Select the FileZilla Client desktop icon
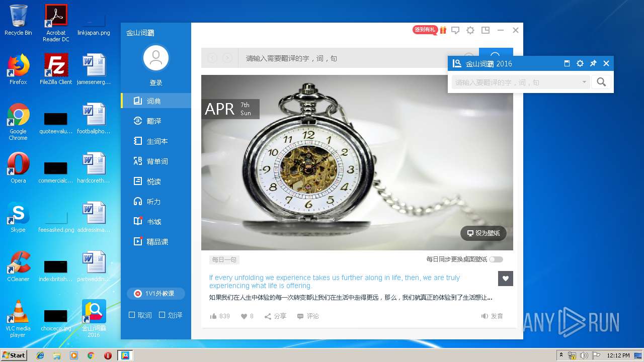Image resolution: width=644 pixels, height=362 pixels. [56, 69]
